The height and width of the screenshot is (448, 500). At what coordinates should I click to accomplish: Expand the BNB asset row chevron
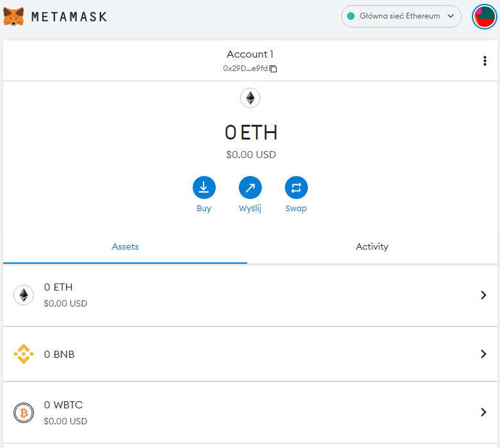tap(483, 354)
